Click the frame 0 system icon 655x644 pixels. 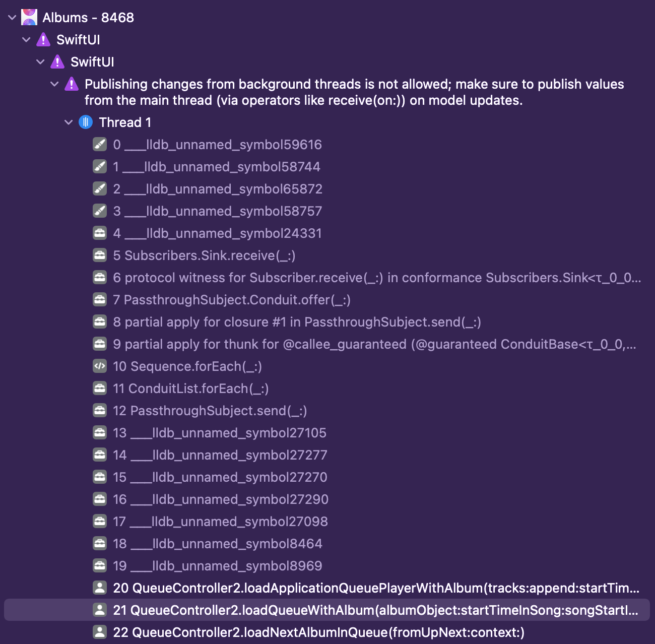pos(100,145)
